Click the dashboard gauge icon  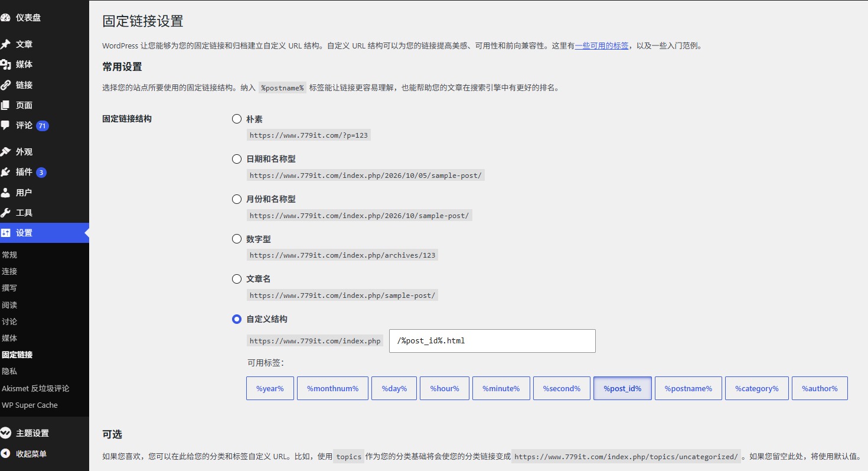5,18
